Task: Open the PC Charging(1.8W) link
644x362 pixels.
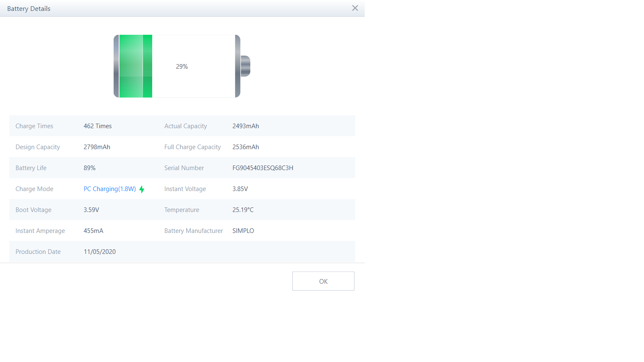Action: (109, 189)
